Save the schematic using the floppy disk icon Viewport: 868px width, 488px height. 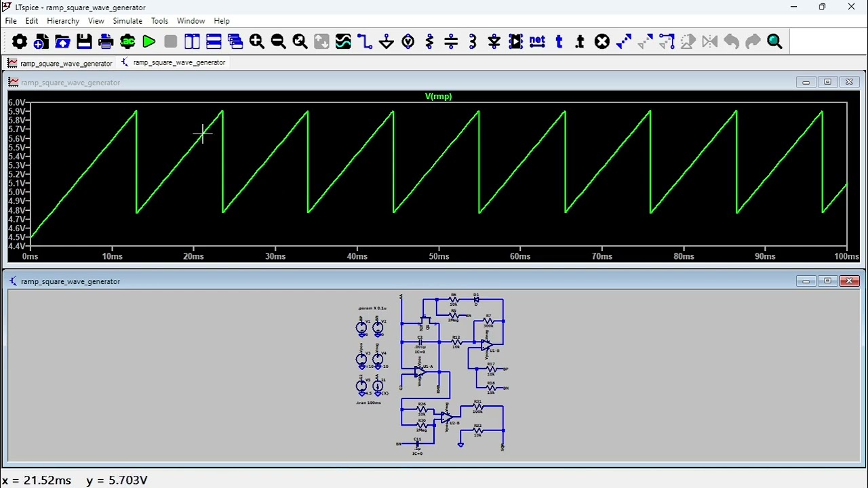(x=84, y=42)
